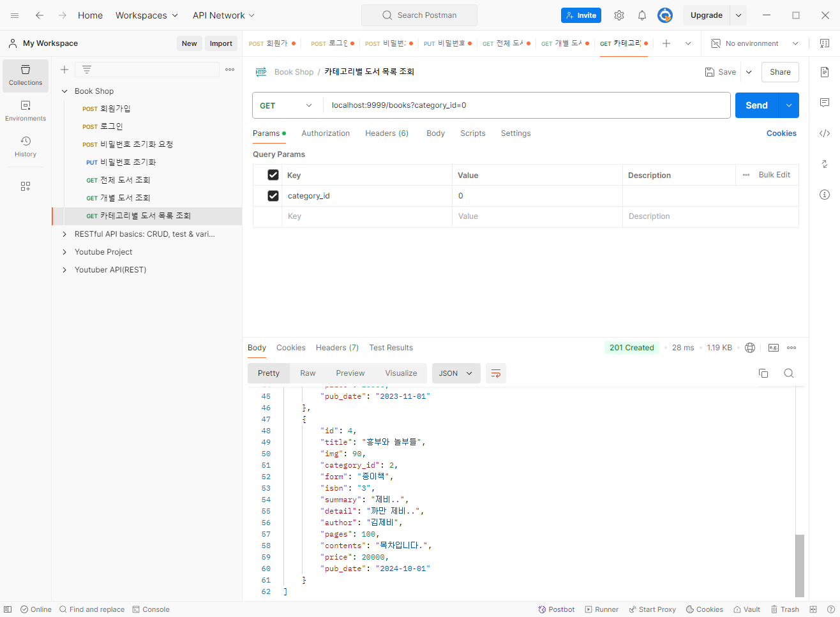Screen dimensions: 840x617
Task: Open the Collections sidebar panel
Action: pos(26,75)
